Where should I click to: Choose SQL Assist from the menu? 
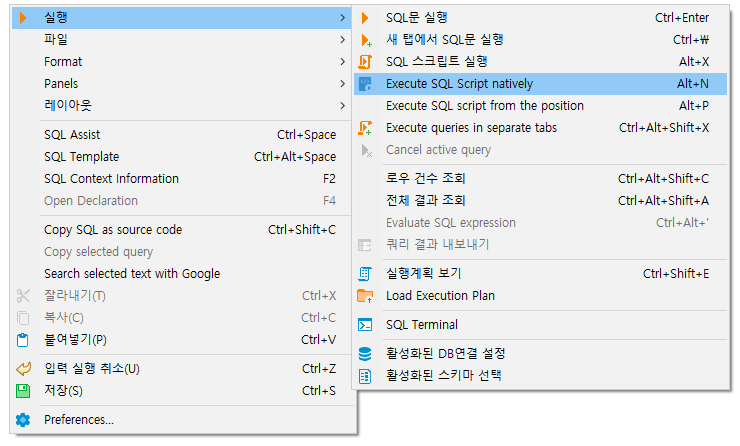[x=181, y=135]
